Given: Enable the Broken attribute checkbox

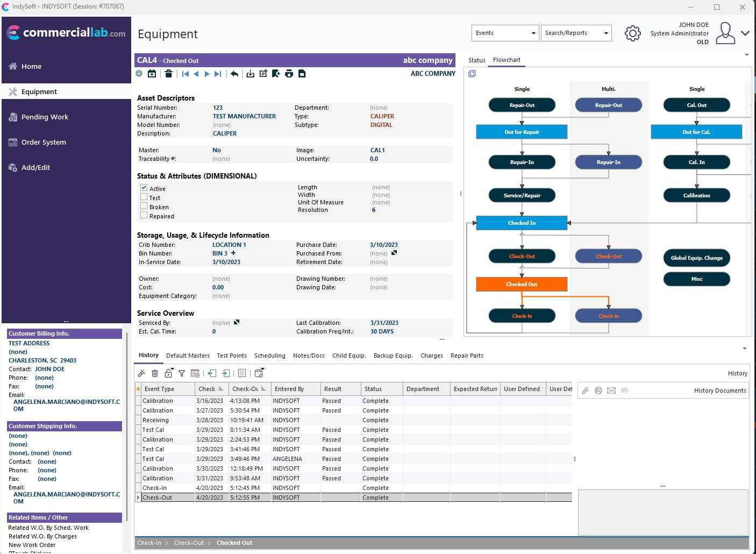Looking at the screenshot, I should (x=144, y=206).
